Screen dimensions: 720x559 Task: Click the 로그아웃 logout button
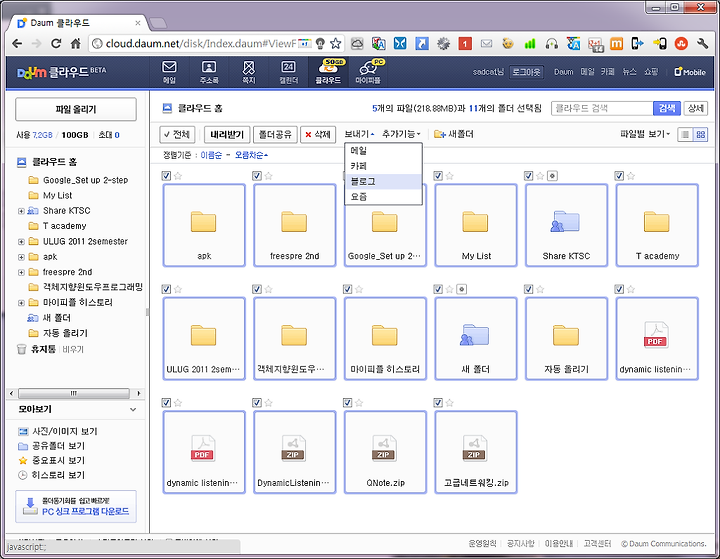pyautogui.click(x=526, y=72)
